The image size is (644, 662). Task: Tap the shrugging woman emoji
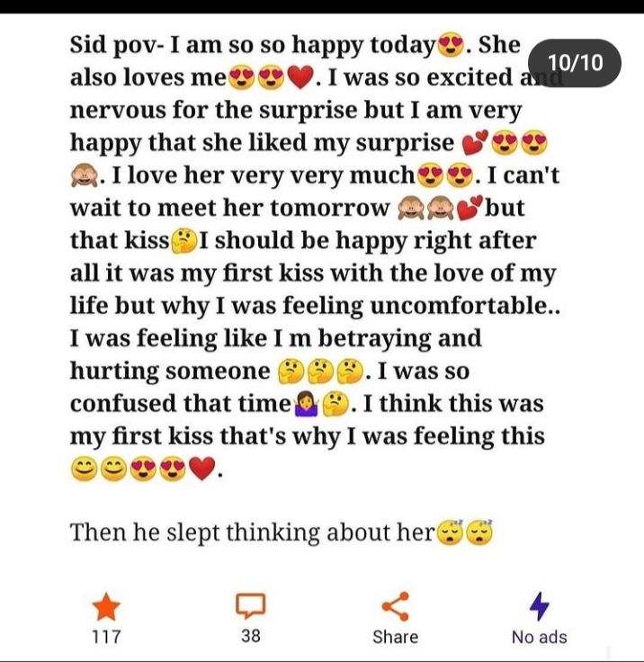point(307,404)
